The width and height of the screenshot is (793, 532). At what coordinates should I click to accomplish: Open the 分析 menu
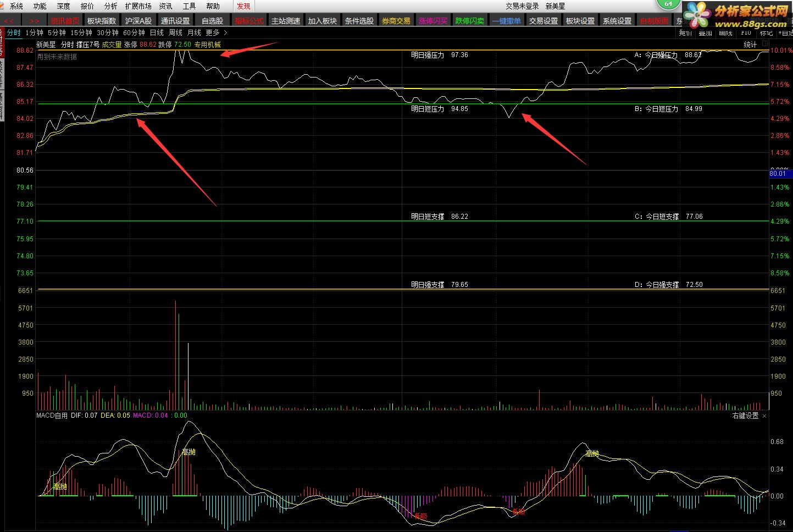(x=111, y=6)
